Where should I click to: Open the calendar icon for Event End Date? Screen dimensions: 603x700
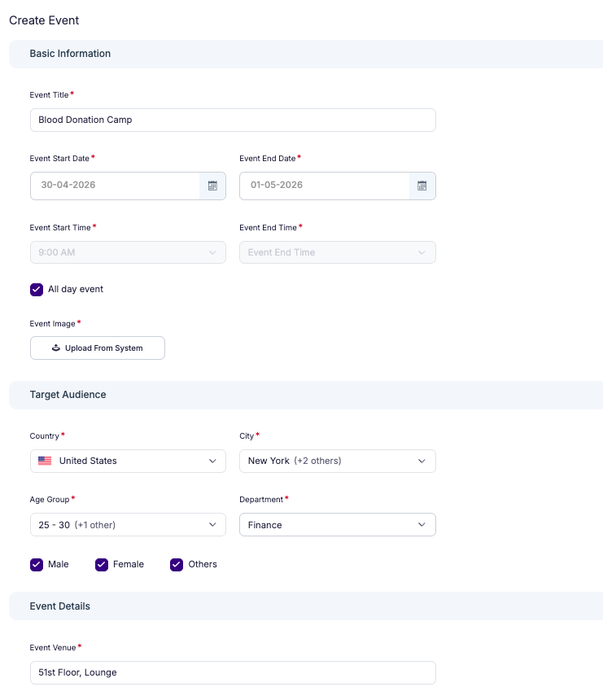tap(422, 186)
